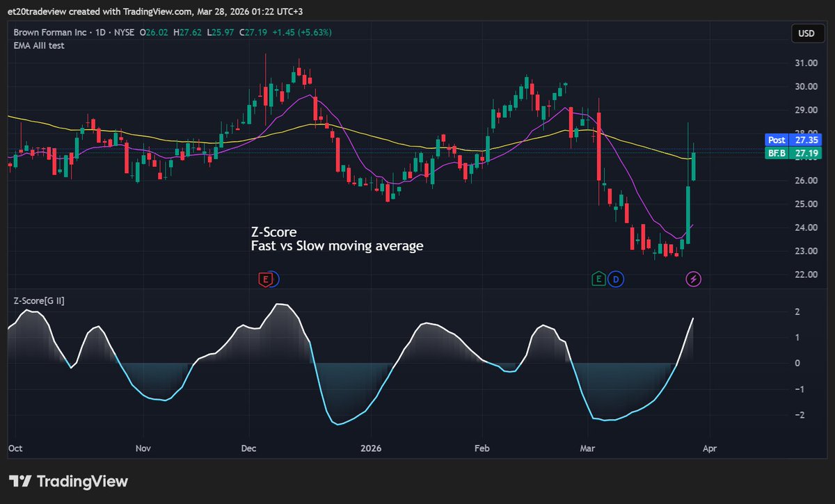This screenshot has width=835, height=504.
Task: Open the USD currency selector
Action: [806, 33]
